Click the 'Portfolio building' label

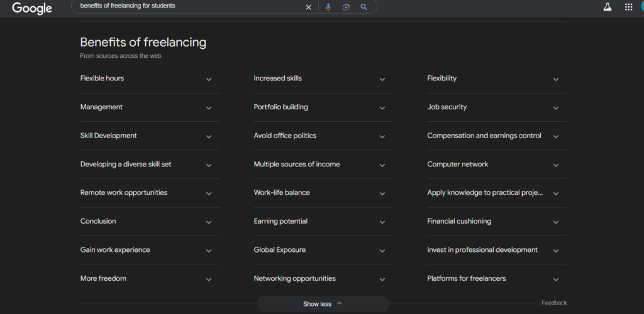(x=281, y=107)
